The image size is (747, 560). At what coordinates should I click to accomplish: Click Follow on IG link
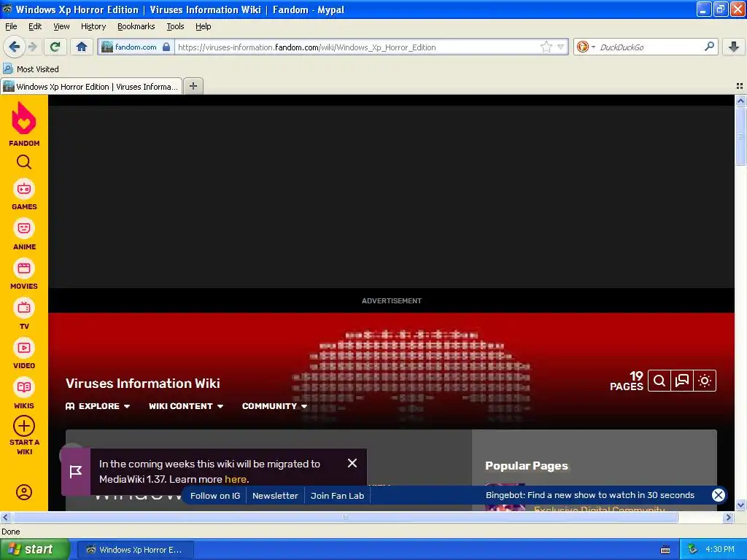[x=215, y=496]
